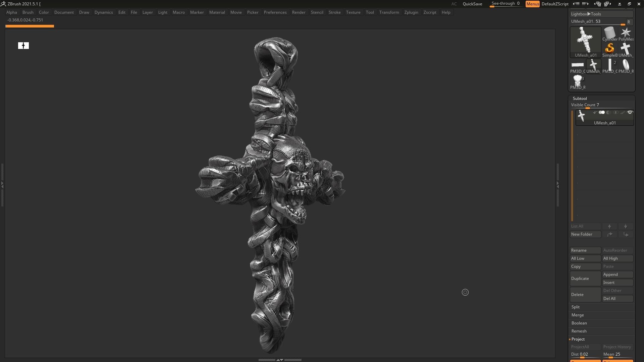This screenshot has width=644, height=362.
Task: Click the ZBrush logo icon in title bar
Action: tap(3, 4)
